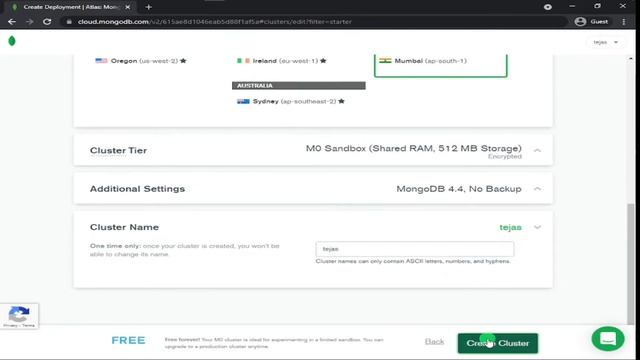Click the Additional Settings heading
Viewport: 640px width, 360px height.
138,189
